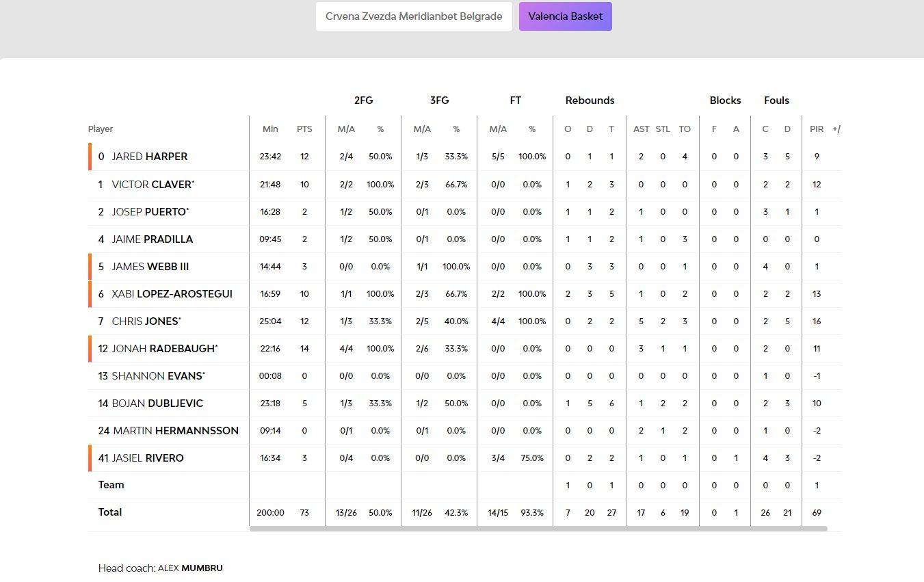Click head coach Alex Mumbru name
The height and width of the screenshot is (582, 924).
[190, 568]
